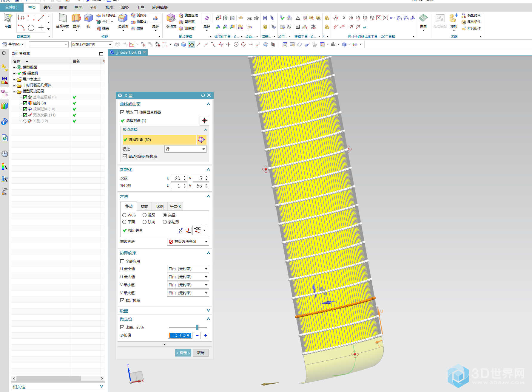Switch to the 装配 ribbon tab
The width and height of the screenshot is (532, 392).
tap(47, 7)
